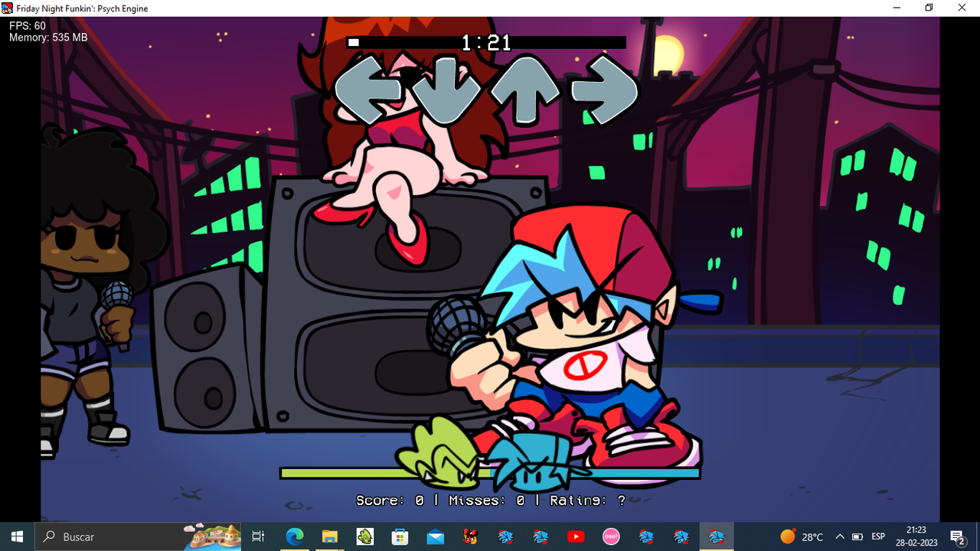Switch the ESP input language indicator

[x=878, y=536]
